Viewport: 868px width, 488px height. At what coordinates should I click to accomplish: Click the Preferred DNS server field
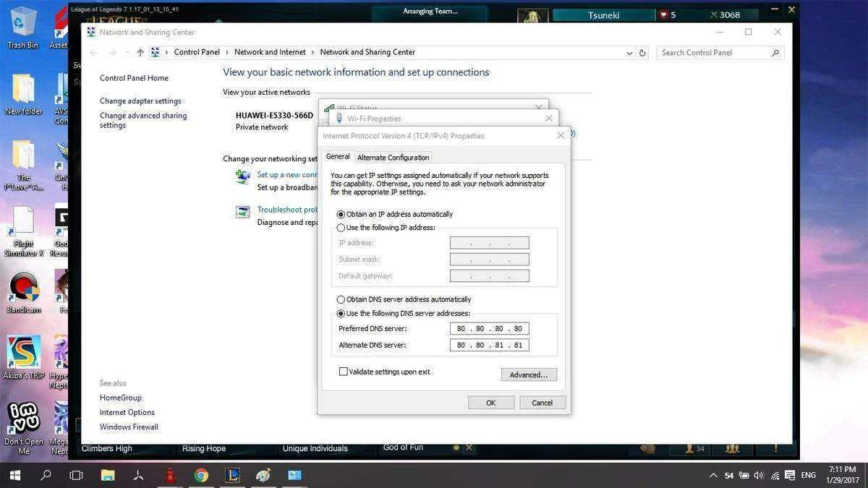click(x=489, y=329)
